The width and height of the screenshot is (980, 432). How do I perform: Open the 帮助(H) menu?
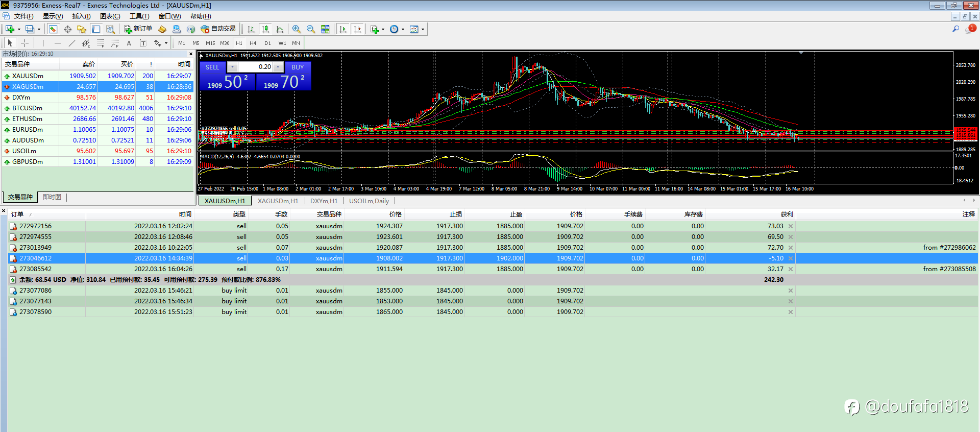tap(201, 16)
